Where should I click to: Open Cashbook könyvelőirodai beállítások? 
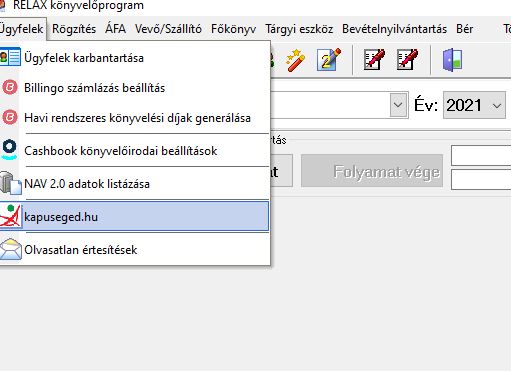135,151
